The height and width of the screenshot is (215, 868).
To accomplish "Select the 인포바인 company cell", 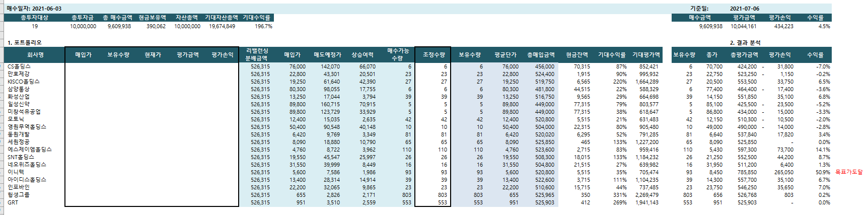I will pyautogui.click(x=19, y=187).
